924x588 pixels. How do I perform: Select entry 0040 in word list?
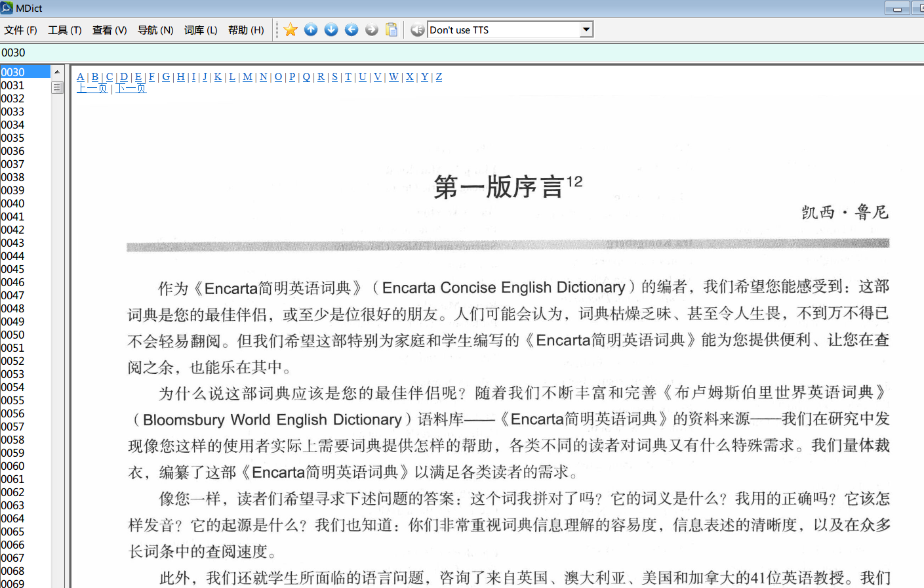(x=25, y=203)
